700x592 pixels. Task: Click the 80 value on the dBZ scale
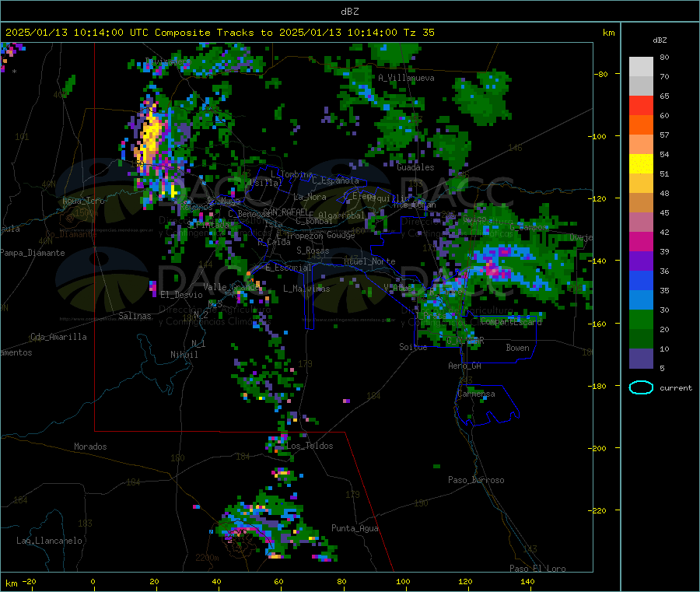(x=664, y=57)
